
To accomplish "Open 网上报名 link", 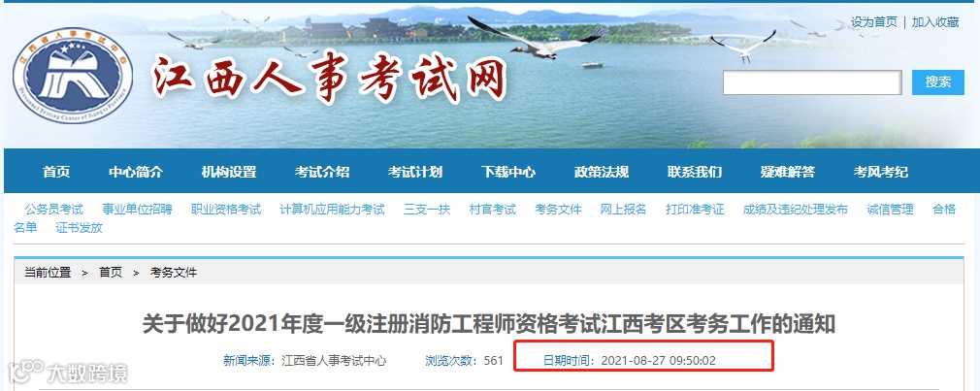I will (x=623, y=210).
